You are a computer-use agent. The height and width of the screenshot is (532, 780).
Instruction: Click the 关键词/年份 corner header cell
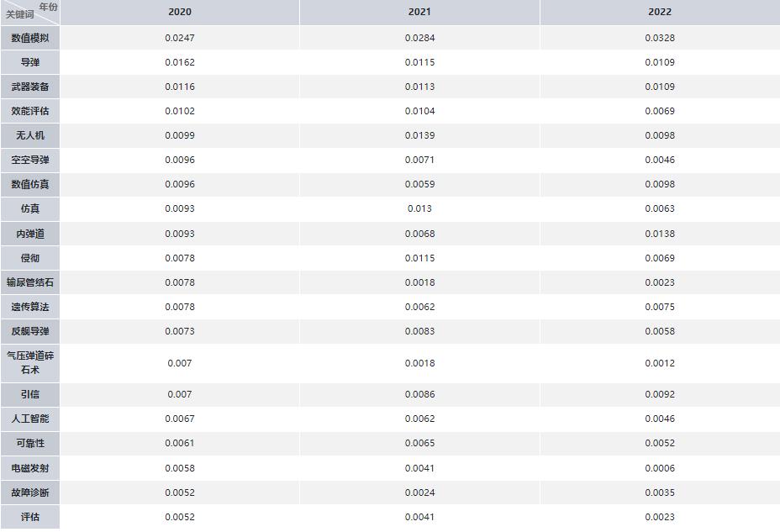30,12
